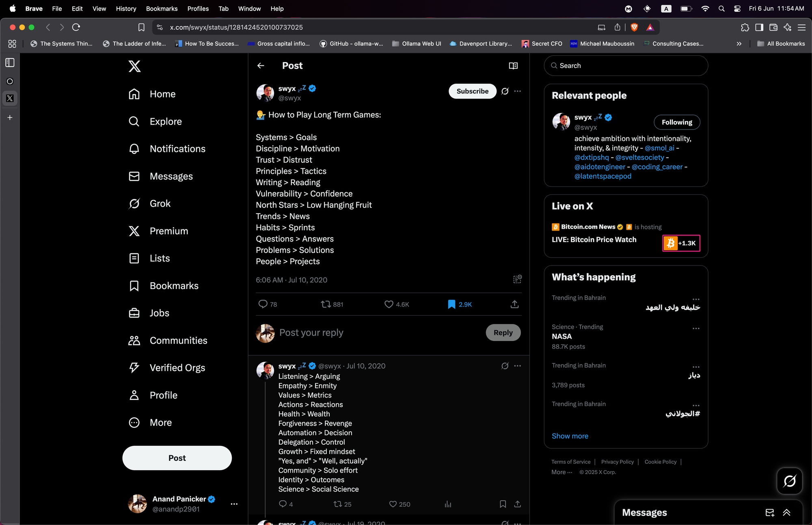Expand the Messages drawer with double chevron
The width and height of the screenshot is (812, 525).
coord(786,512)
